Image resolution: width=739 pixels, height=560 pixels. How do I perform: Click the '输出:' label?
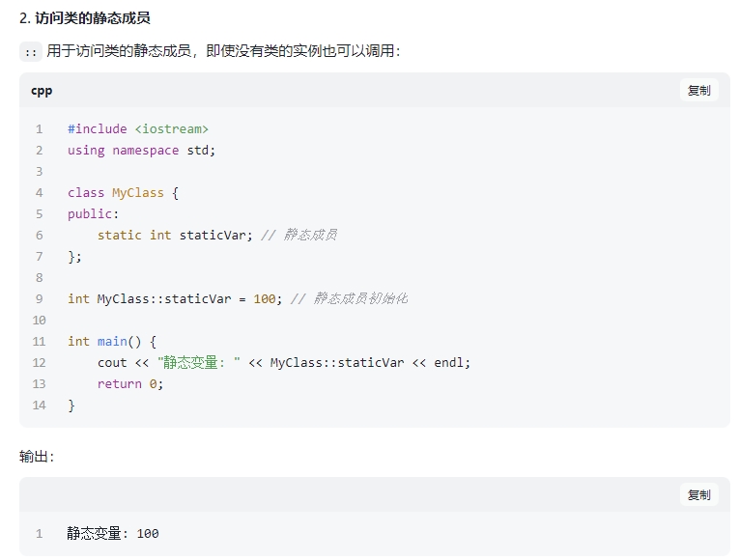pyautogui.click(x=37, y=457)
